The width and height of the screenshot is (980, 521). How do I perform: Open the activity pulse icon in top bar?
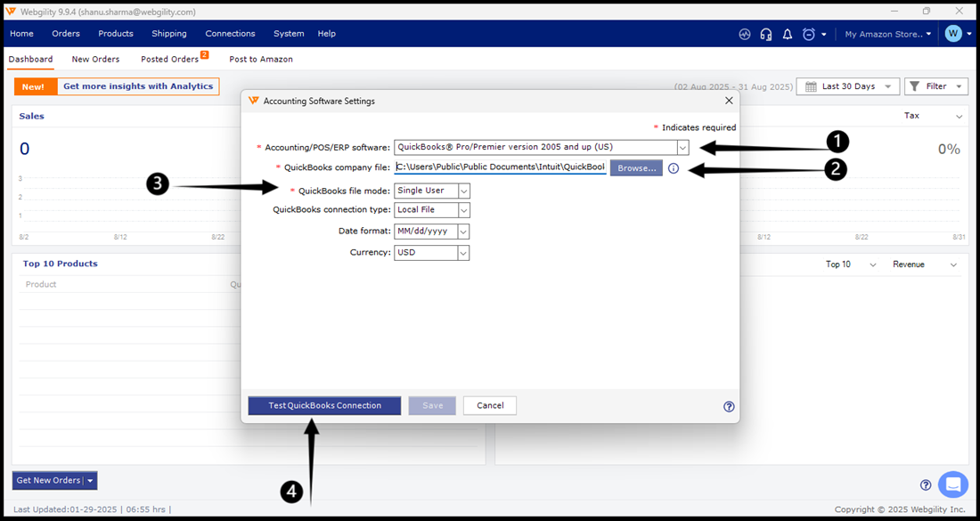(744, 35)
